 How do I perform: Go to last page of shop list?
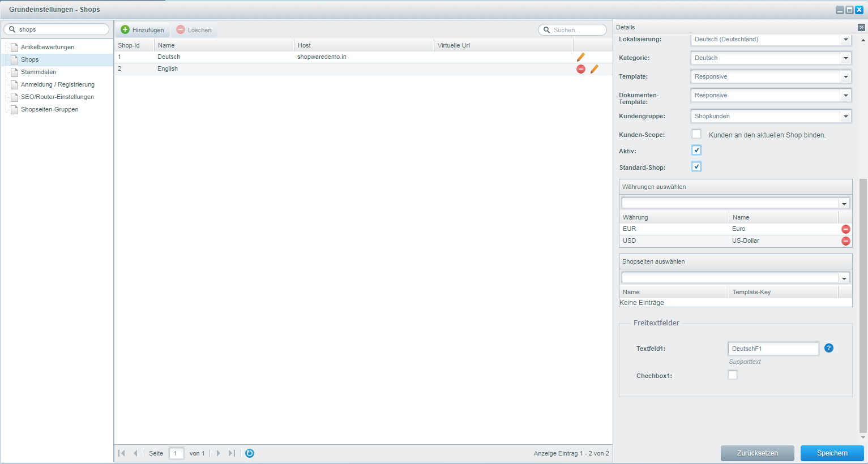click(232, 453)
